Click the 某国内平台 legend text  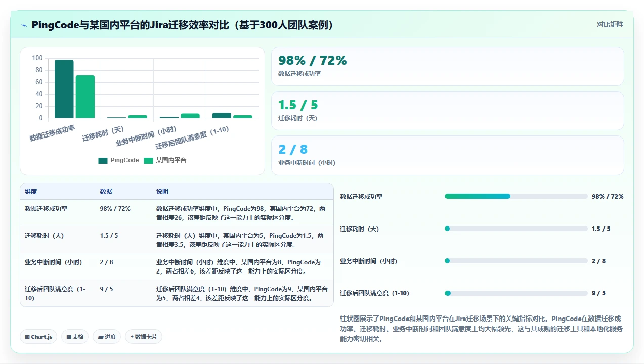pos(171,160)
